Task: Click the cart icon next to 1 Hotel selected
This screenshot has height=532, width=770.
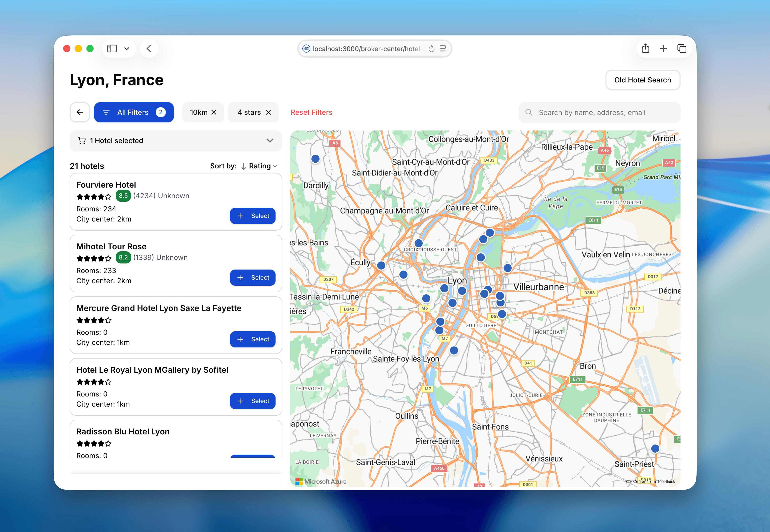Action: point(82,141)
